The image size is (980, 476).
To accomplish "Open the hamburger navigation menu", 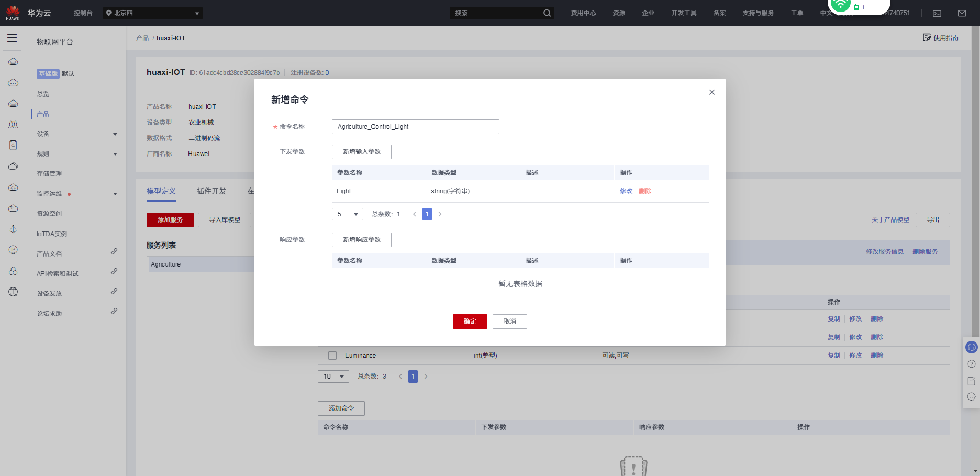I will pyautogui.click(x=12, y=38).
